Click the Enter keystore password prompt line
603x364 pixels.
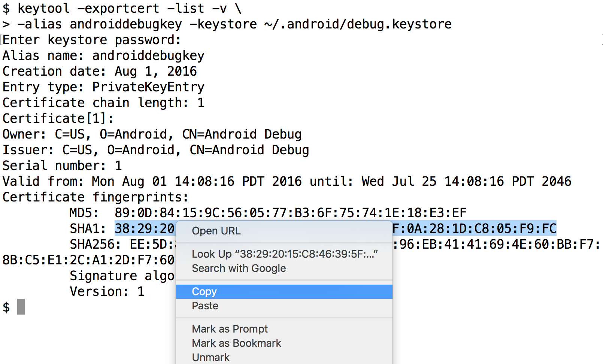(92, 40)
